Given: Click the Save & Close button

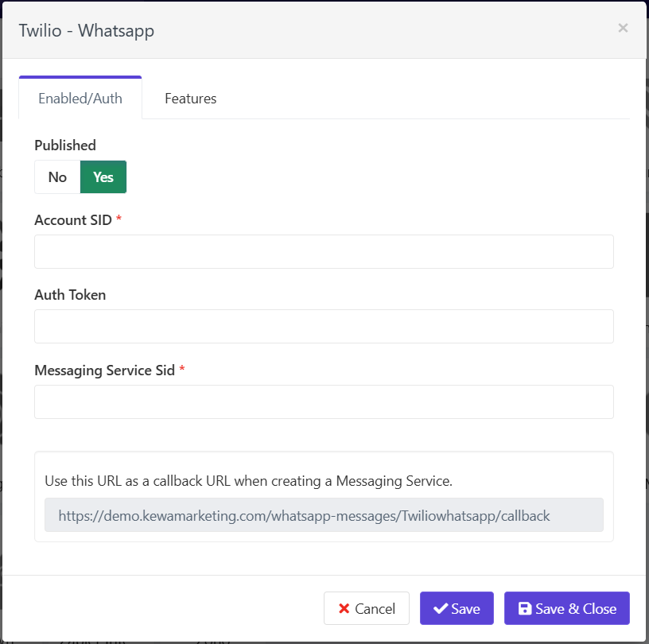Looking at the screenshot, I should pyautogui.click(x=566, y=608).
